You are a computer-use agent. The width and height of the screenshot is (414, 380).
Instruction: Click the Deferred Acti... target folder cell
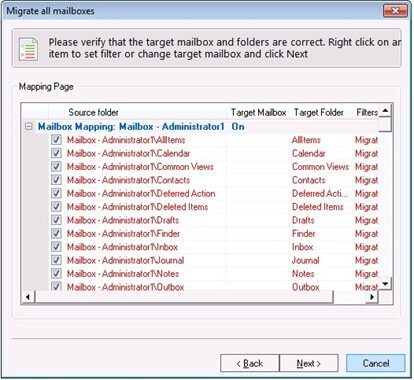coord(320,193)
